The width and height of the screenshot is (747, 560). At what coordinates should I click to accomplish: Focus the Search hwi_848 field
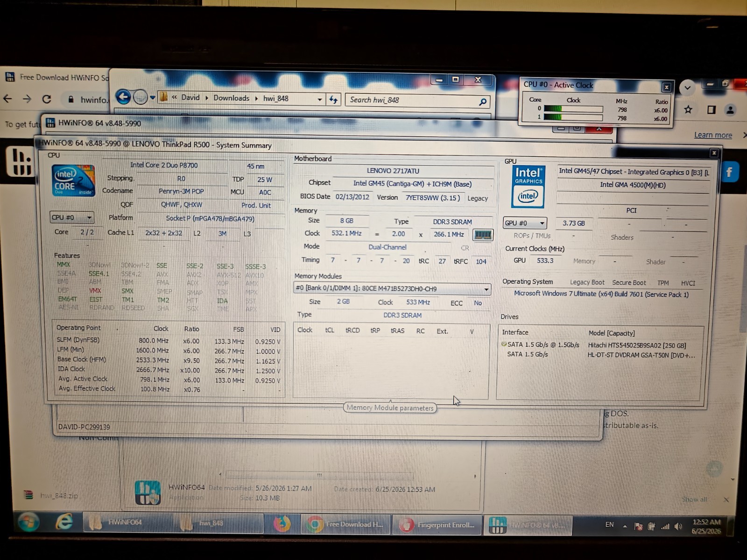411,100
